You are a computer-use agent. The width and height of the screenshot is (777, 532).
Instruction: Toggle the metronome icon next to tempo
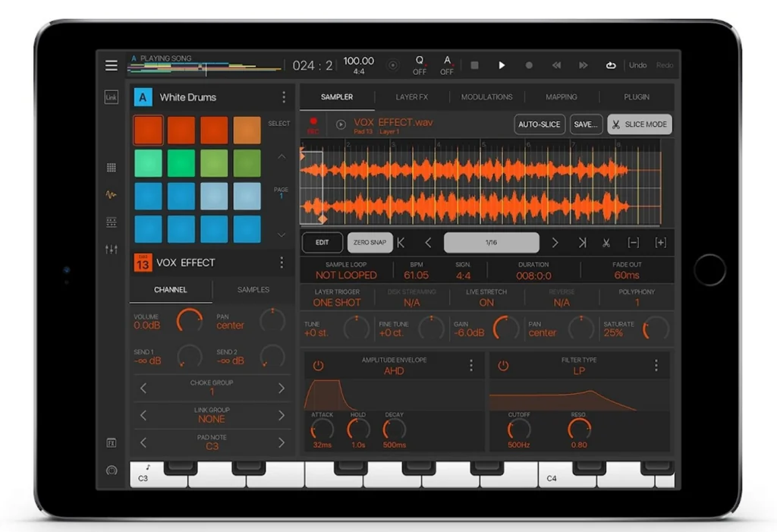392,65
